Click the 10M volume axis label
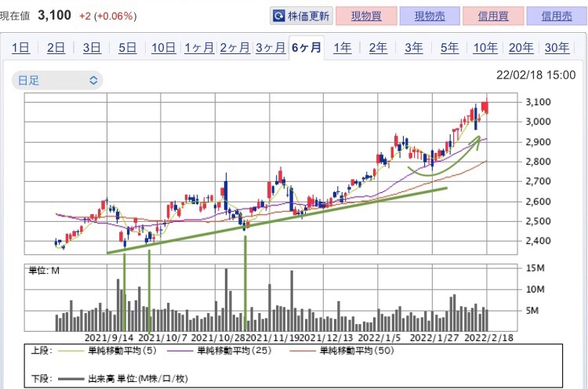 coord(535,289)
